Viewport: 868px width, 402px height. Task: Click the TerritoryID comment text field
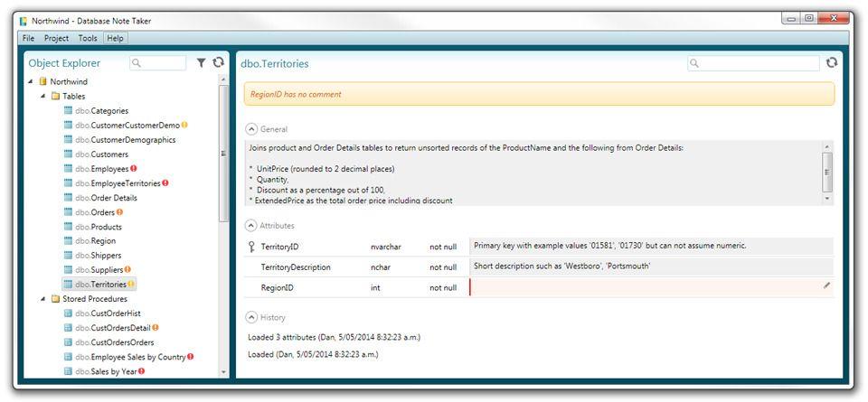pyautogui.click(x=652, y=246)
